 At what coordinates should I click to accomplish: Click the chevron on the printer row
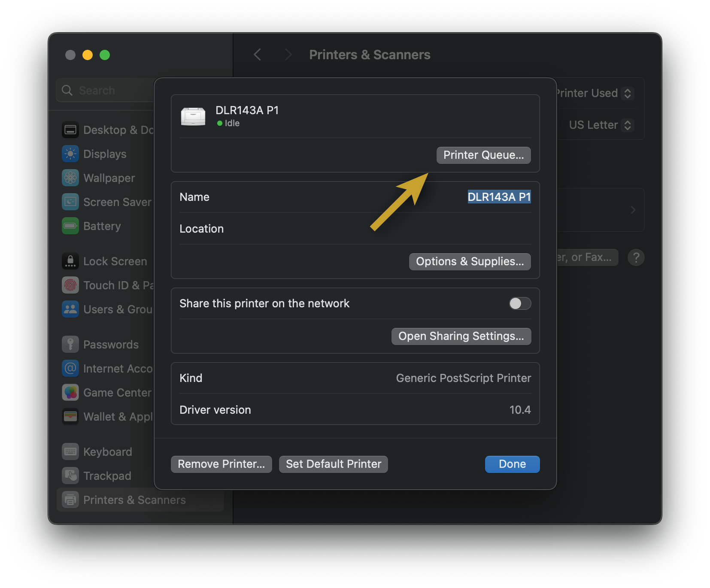click(633, 210)
